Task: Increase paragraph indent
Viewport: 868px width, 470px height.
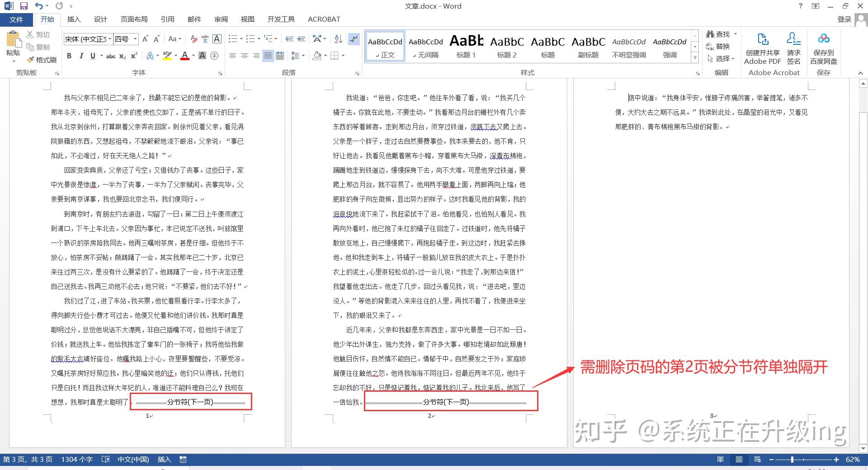Action: pos(301,39)
